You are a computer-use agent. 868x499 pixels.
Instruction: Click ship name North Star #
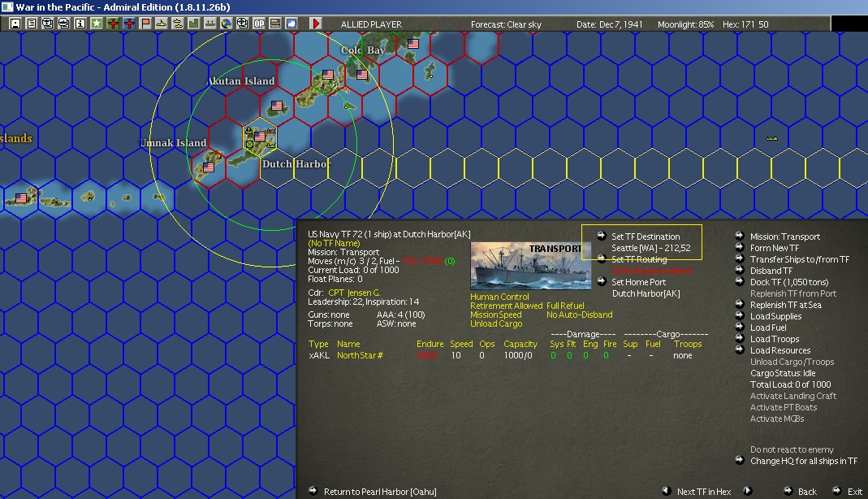(360, 356)
